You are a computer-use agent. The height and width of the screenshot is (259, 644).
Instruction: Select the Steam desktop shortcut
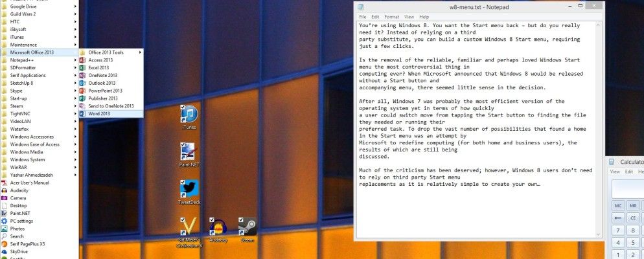tap(247, 230)
